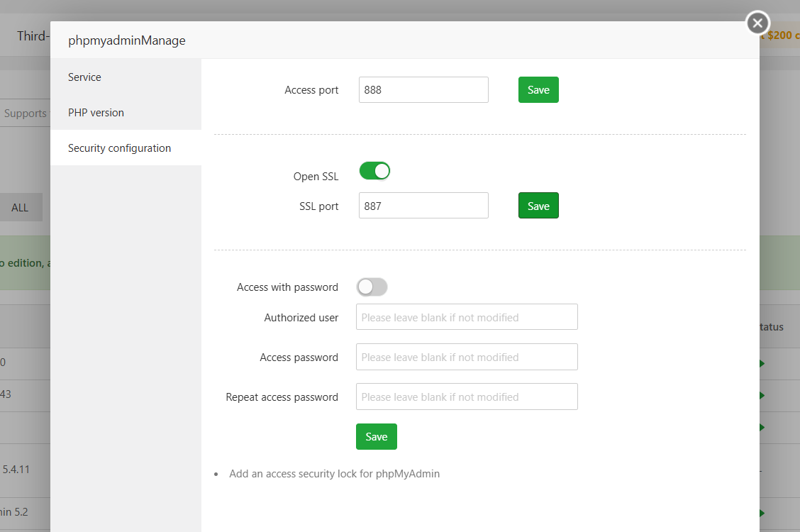Click into the SSL port input

click(423, 206)
